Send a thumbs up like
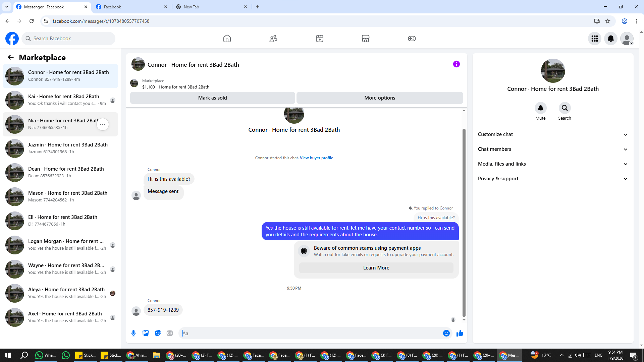Image resolution: width=644 pixels, height=362 pixels. pyautogui.click(x=460, y=333)
